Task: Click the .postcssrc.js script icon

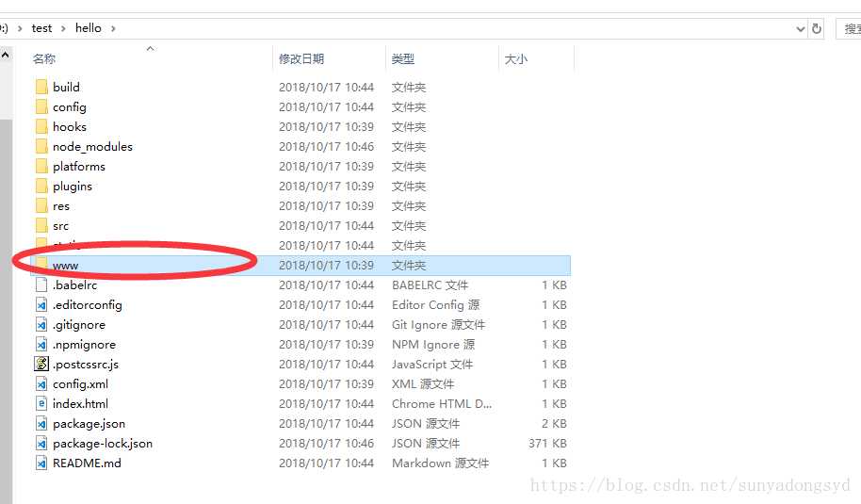Action: [41, 364]
